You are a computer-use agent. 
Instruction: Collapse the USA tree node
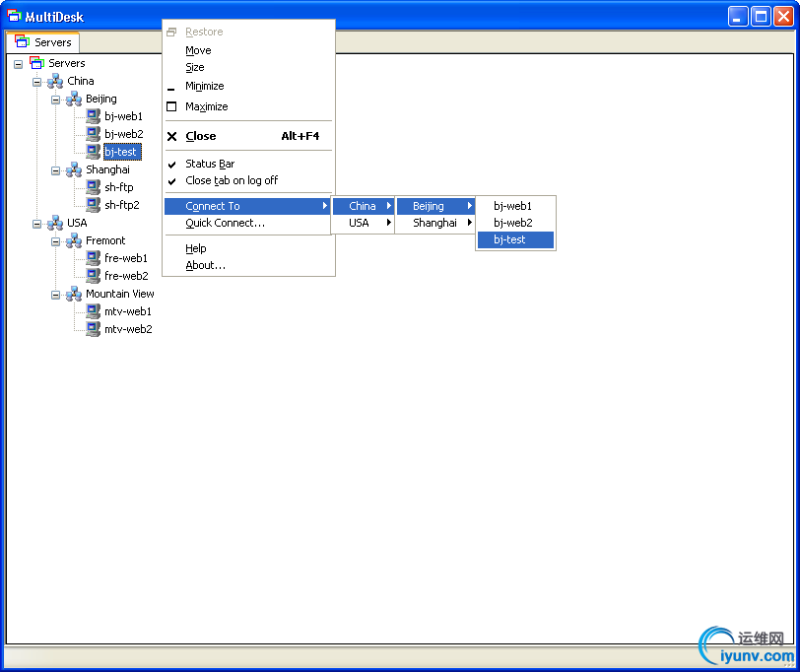[x=36, y=224]
